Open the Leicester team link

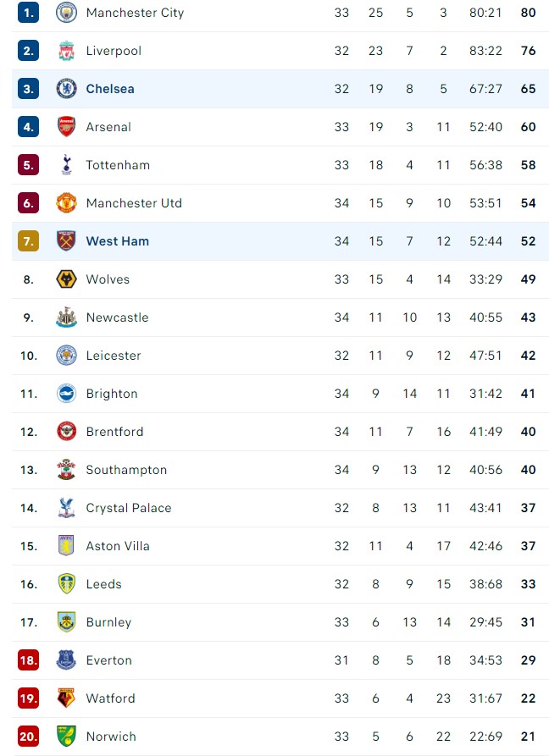point(114,356)
